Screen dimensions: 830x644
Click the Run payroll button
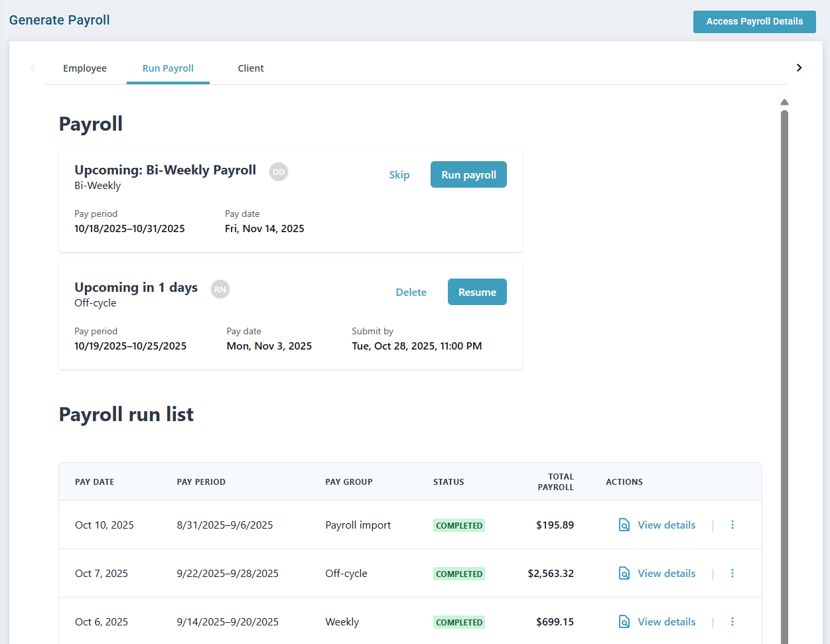(468, 174)
